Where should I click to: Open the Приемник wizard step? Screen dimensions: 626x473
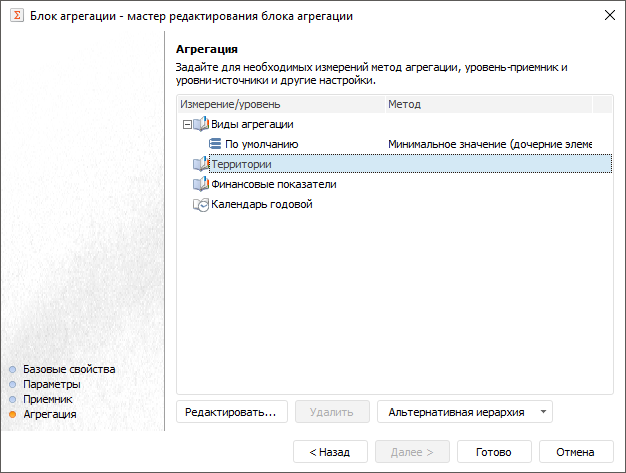coord(48,398)
